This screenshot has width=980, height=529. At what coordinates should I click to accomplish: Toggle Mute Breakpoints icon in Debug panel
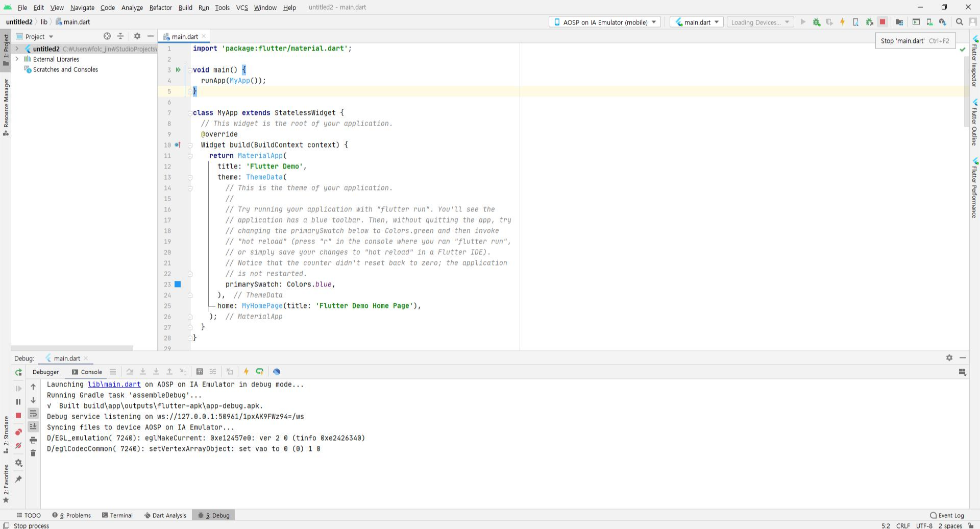click(18, 445)
